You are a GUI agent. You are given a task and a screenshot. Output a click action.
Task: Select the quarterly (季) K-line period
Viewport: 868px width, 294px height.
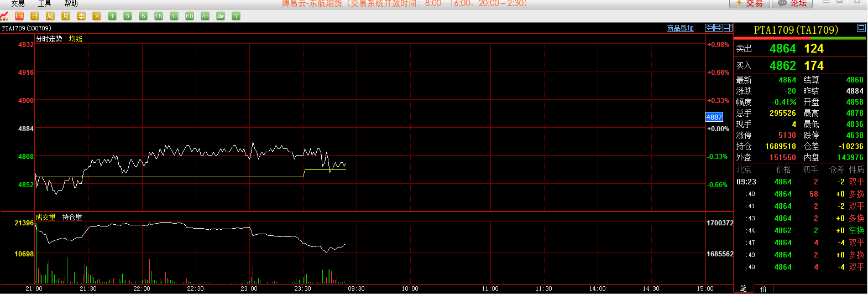tap(81, 16)
